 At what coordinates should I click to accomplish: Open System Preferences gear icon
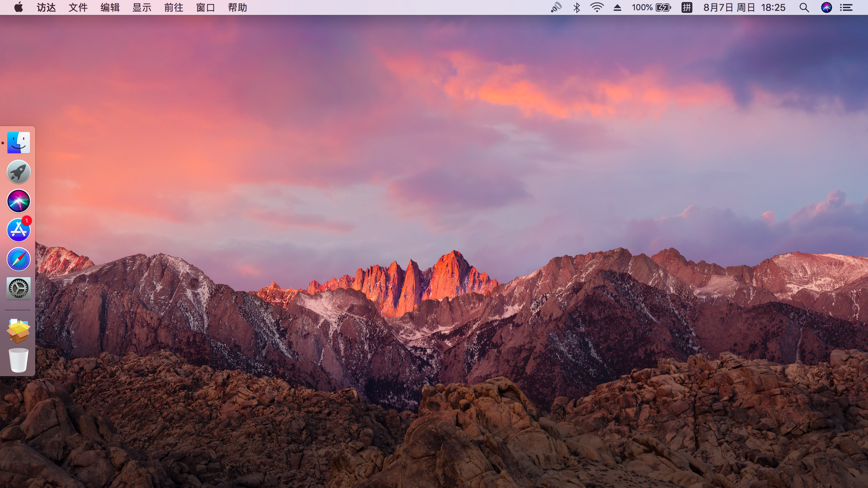click(19, 288)
